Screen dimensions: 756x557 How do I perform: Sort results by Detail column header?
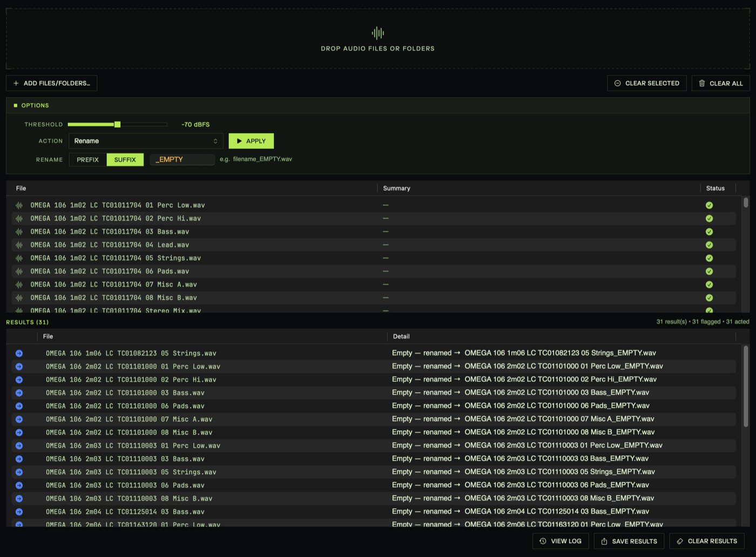pyautogui.click(x=401, y=336)
